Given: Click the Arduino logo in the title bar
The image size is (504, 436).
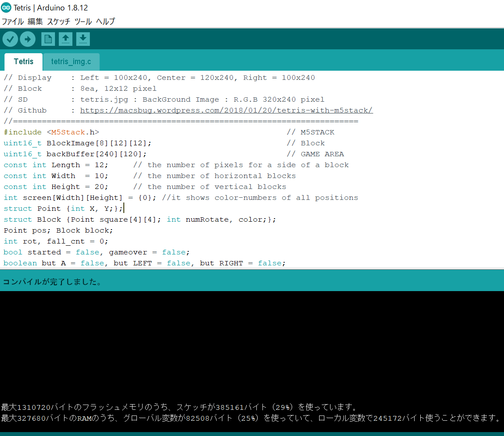Looking at the screenshot, I should 6,7.
